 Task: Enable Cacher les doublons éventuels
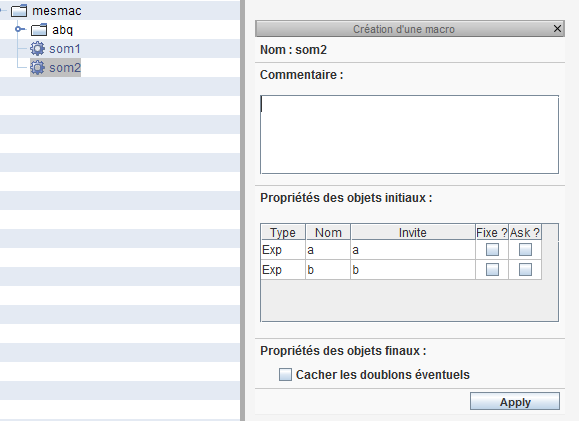[x=285, y=374]
